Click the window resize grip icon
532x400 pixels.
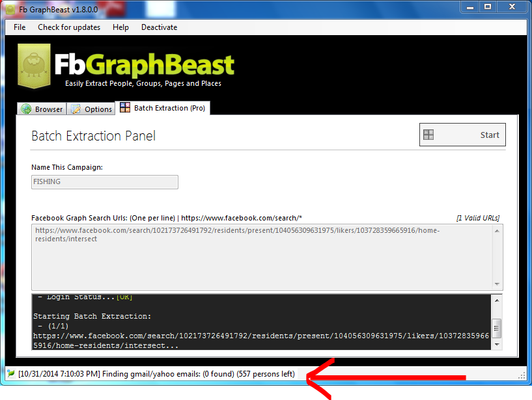pos(522,375)
